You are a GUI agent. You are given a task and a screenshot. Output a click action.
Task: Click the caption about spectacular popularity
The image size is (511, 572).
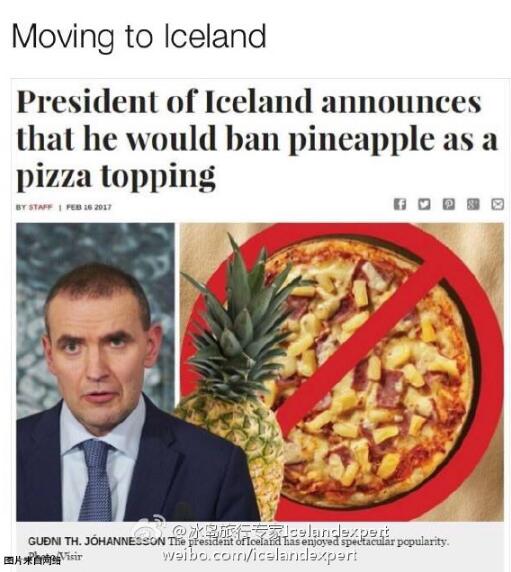tap(307, 541)
